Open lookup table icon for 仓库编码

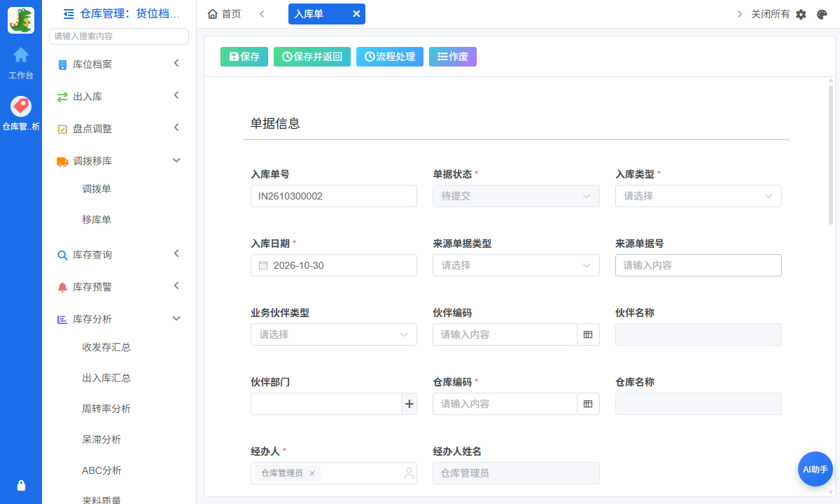(x=588, y=404)
